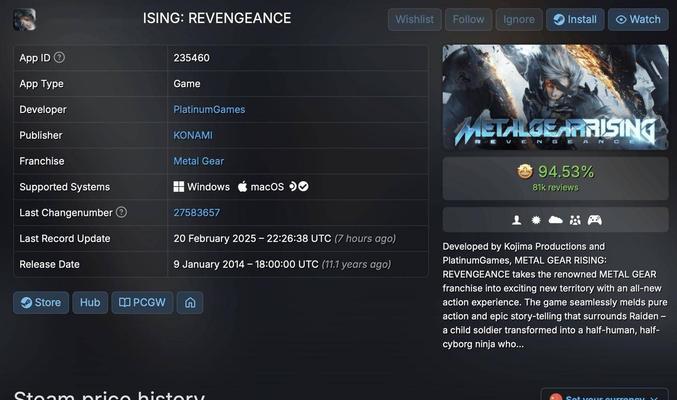This screenshot has height=400, width=677.
Task: Open the Steam Store page button
Action: 41,302
